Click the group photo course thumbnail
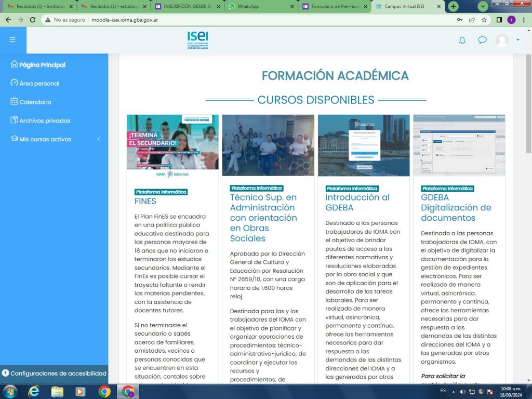This screenshot has height=399, width=532. click(268, 145)
